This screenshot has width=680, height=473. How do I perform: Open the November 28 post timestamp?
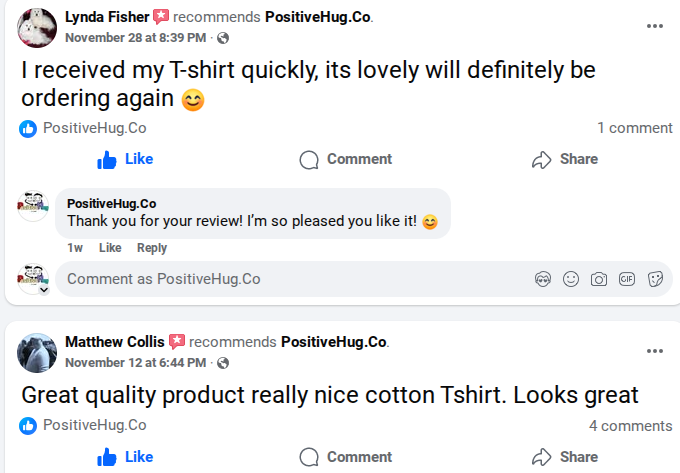click(x=135, y=38)
